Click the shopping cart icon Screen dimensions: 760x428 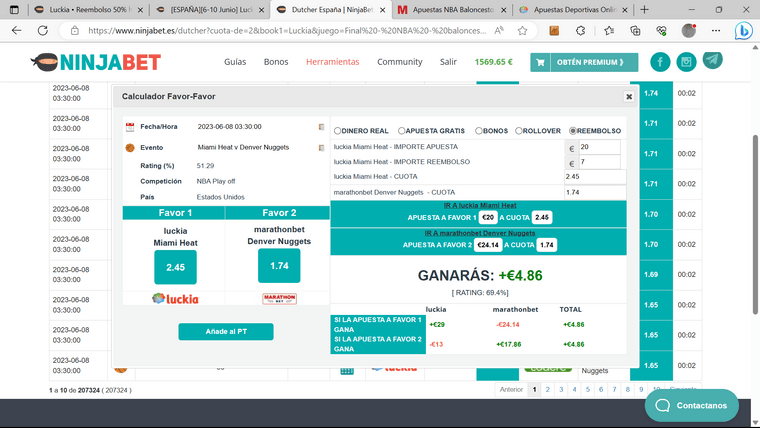click(x=540, y=62)
